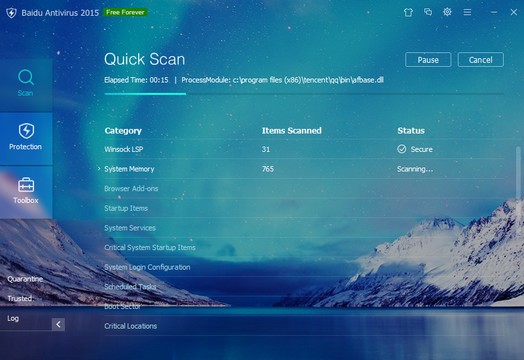Viewport: 524px width, 360px height.
Task: Open the Toolbox briefcase icon
Action: [26, 185]
